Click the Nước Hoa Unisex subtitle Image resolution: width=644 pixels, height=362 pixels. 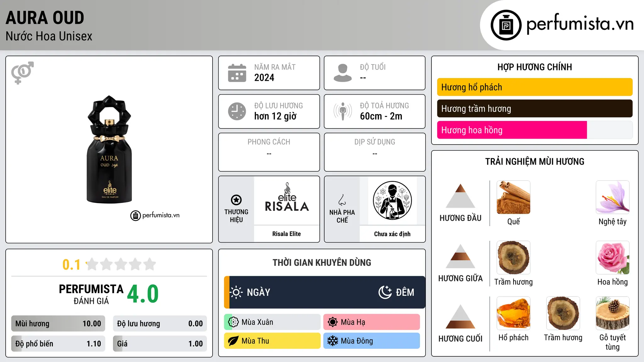pos(49,36)
